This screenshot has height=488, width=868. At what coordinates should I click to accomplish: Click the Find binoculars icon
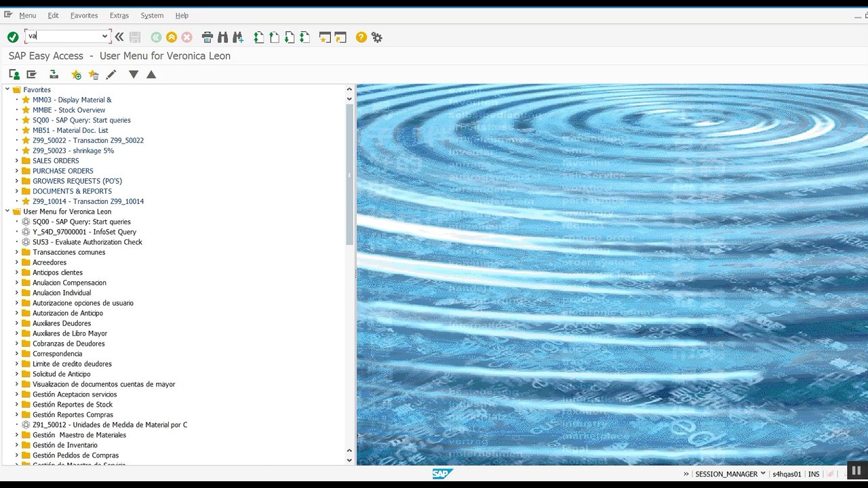222,37
